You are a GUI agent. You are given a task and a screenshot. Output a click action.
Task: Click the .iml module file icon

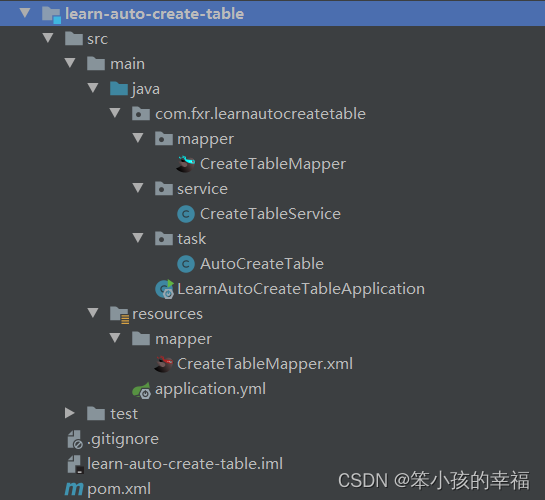point(75,464)
